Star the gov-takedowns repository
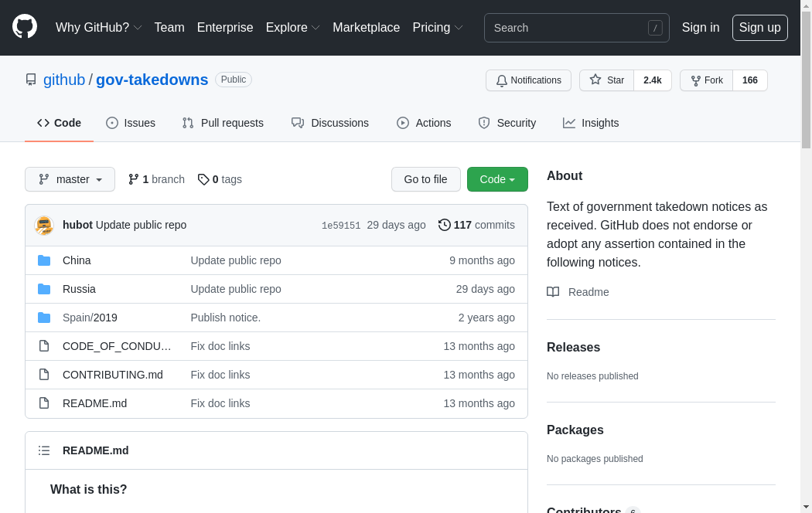 607,80
